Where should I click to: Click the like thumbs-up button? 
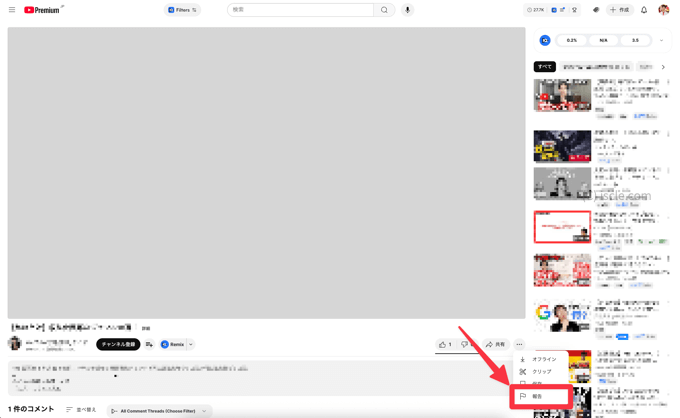445,344
